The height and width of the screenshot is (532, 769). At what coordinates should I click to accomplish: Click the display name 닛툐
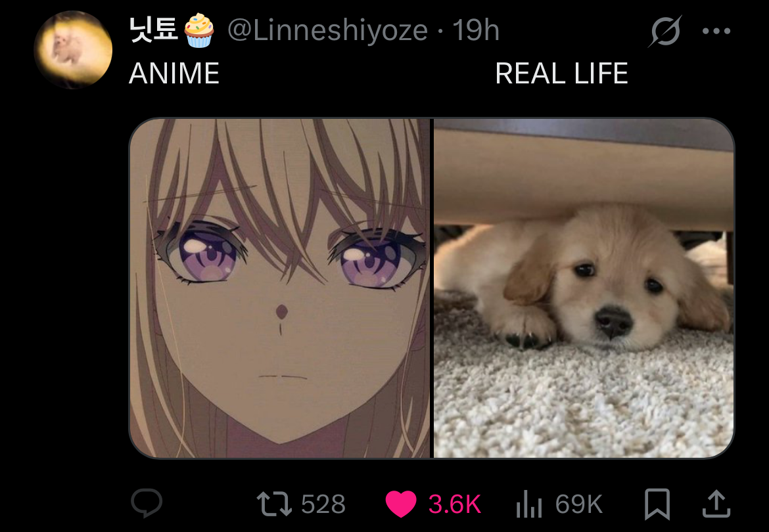tap(153, 30)
